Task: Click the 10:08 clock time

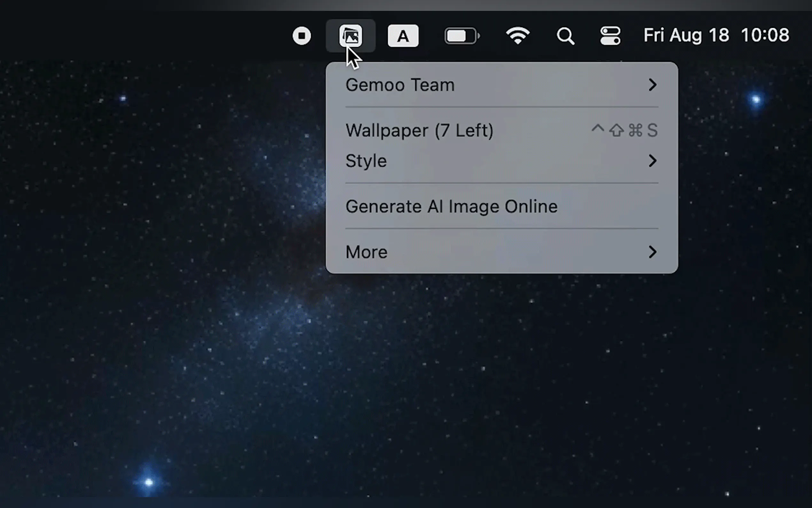Action: 765,35
